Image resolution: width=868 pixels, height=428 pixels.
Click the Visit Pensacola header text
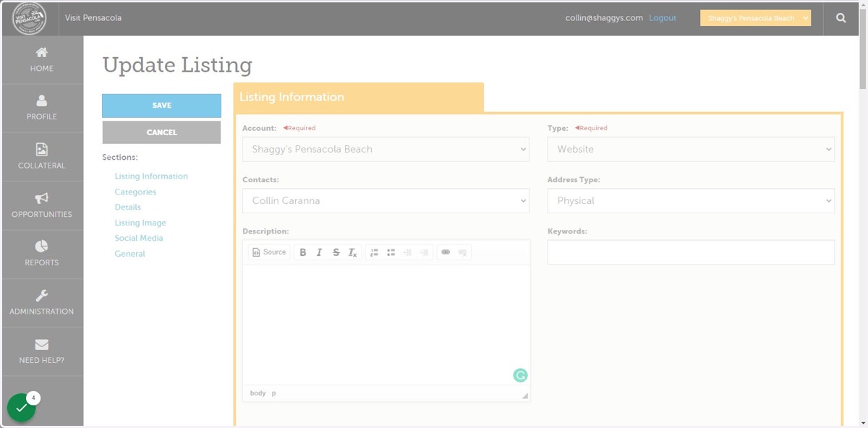[x=93, y=18]
